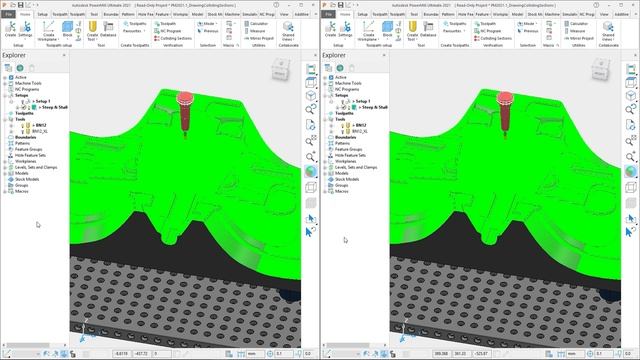Close the Explorer panel in left window

[64, 55]
